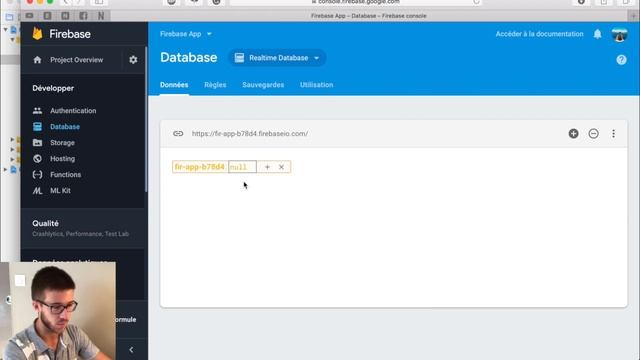Click the Développer section heading
Image resolution: width=640 pixels, height=360 pixels.
[x=53, y=88]
